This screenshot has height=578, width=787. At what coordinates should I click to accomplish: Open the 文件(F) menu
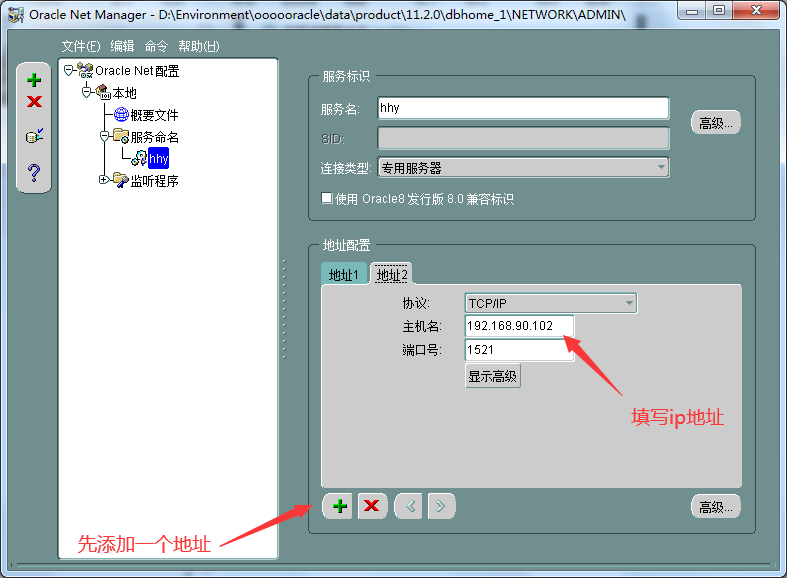click(x=81, y=46)
